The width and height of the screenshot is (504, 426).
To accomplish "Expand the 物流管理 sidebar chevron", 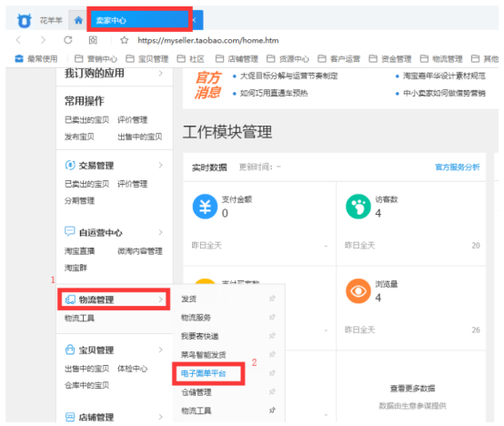I will [x=160, y=299].
